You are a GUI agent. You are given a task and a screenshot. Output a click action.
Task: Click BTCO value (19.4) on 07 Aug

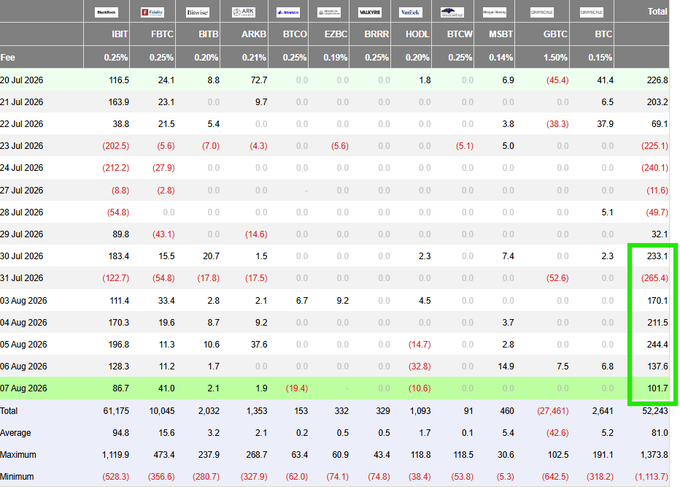tap(297, 388)
